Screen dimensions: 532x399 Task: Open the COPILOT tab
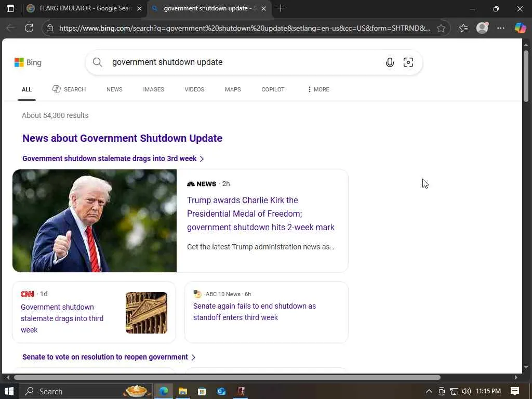[x=273, y=89]
